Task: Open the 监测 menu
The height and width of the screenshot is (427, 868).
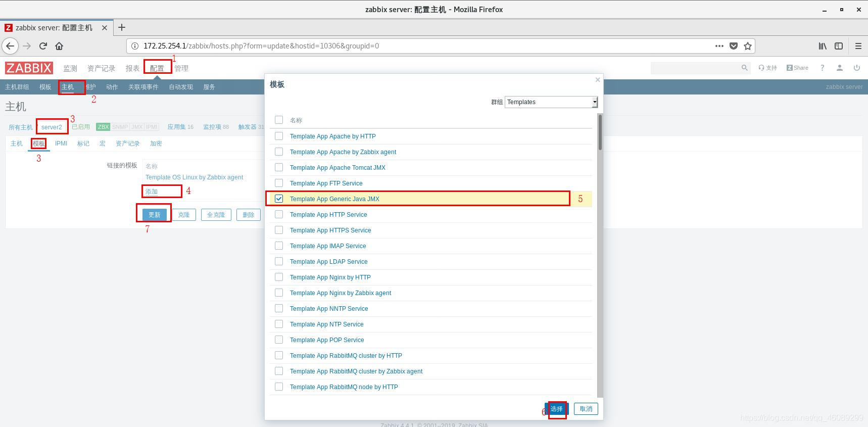Action: pos(70,68)
